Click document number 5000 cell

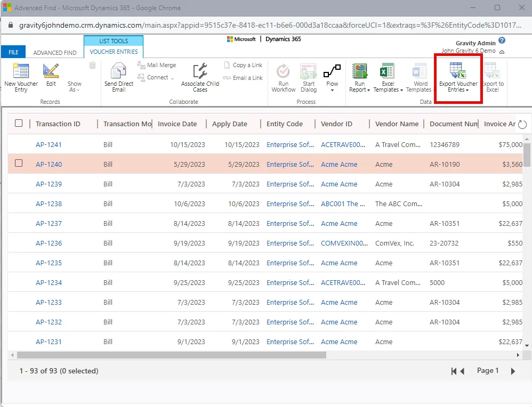437,282
